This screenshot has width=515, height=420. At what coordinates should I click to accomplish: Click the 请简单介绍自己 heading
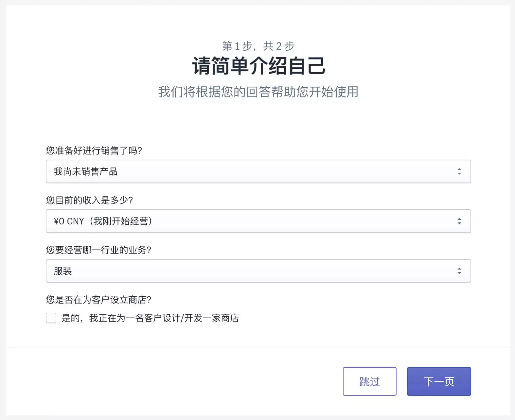point(258,67)
